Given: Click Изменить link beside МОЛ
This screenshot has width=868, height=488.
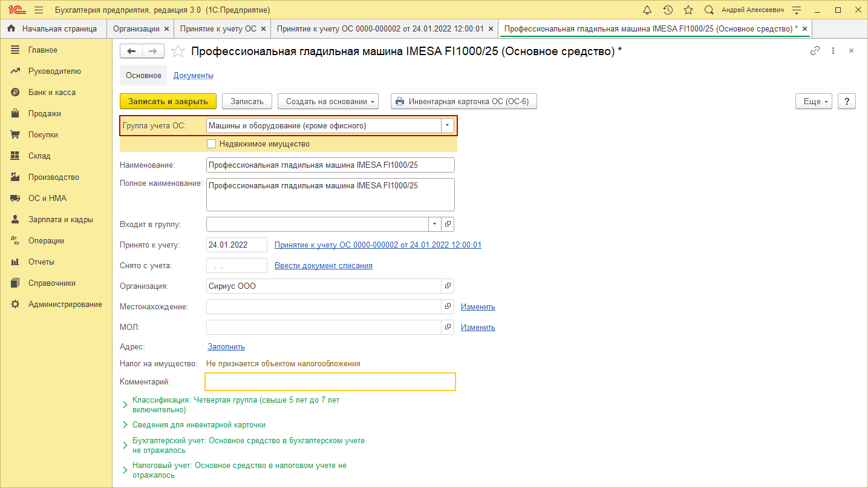Looking at the screenshot, I should 478,327.
